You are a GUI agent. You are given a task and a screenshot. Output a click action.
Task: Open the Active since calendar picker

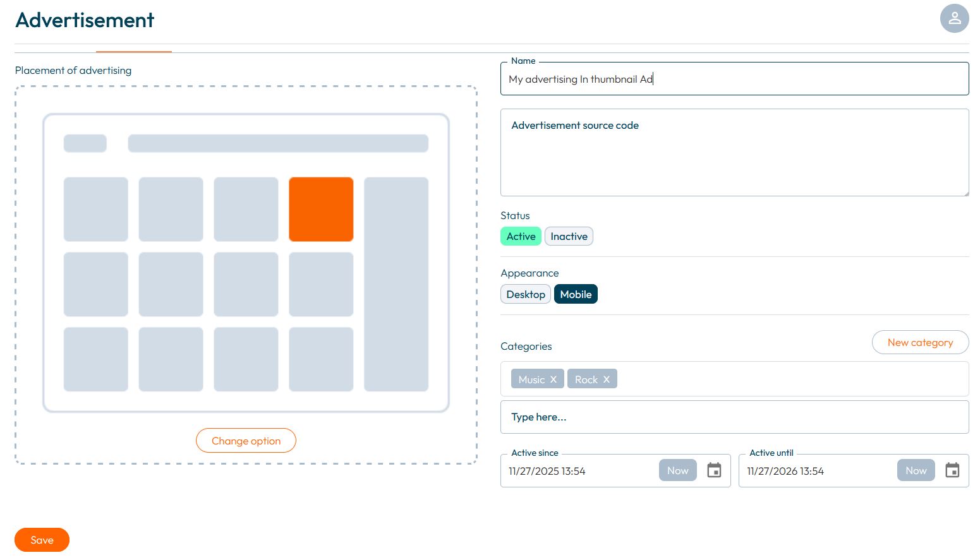click(714, 470)
